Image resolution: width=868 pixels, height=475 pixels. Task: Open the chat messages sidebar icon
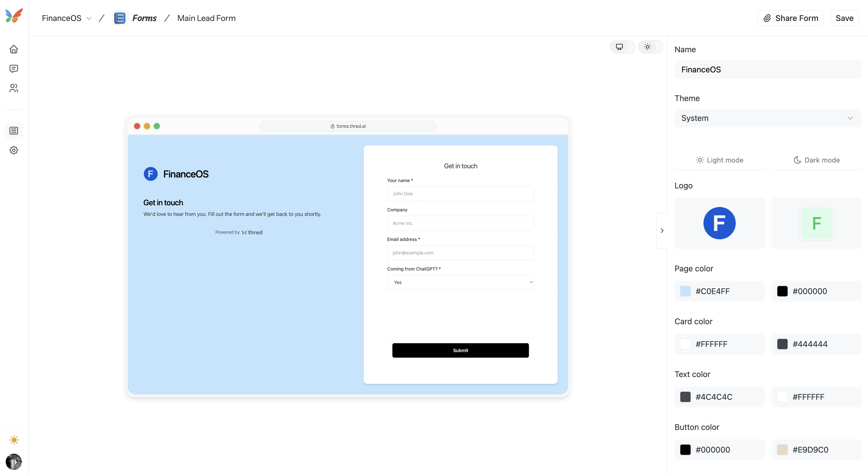click(x=14, y=69)
